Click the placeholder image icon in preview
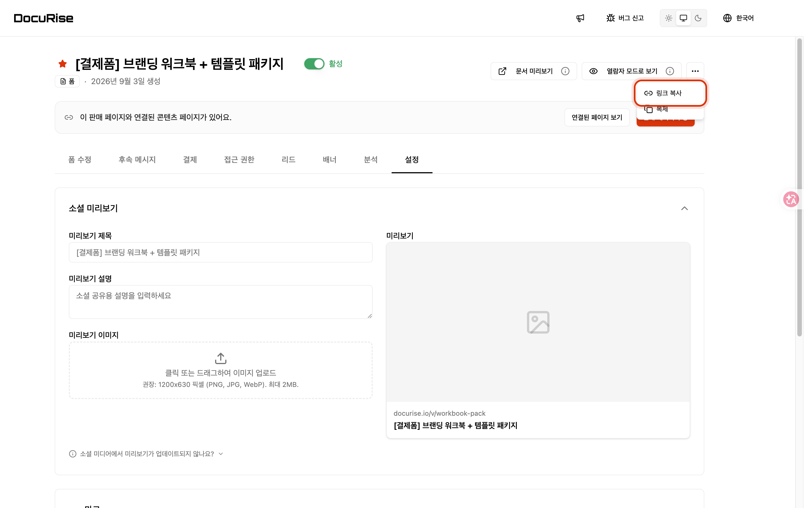This screenshot has height=508, width=812. [538, 322]
